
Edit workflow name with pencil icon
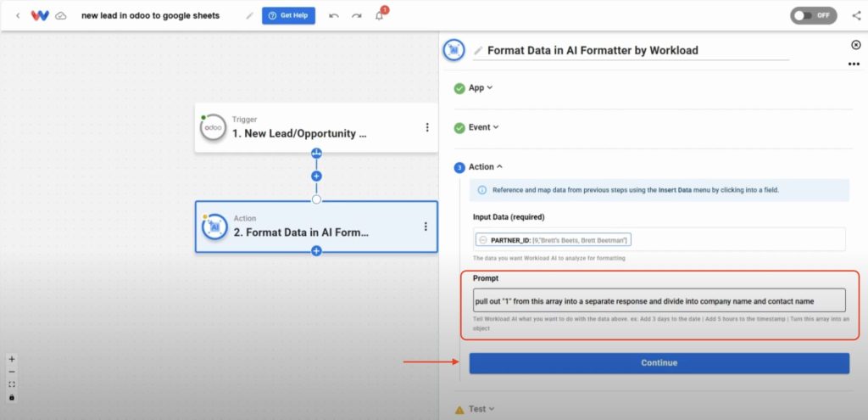pos(250,15)
